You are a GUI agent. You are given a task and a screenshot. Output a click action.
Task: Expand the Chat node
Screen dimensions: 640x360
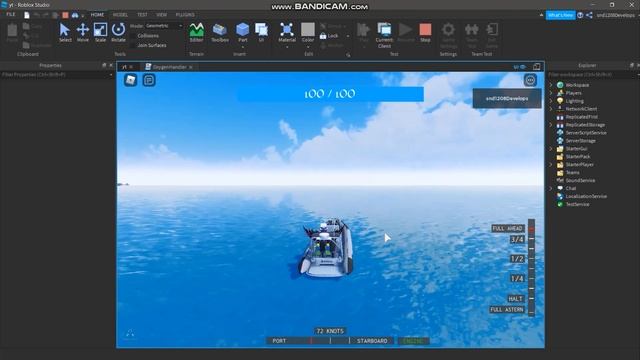coord(551,188)
